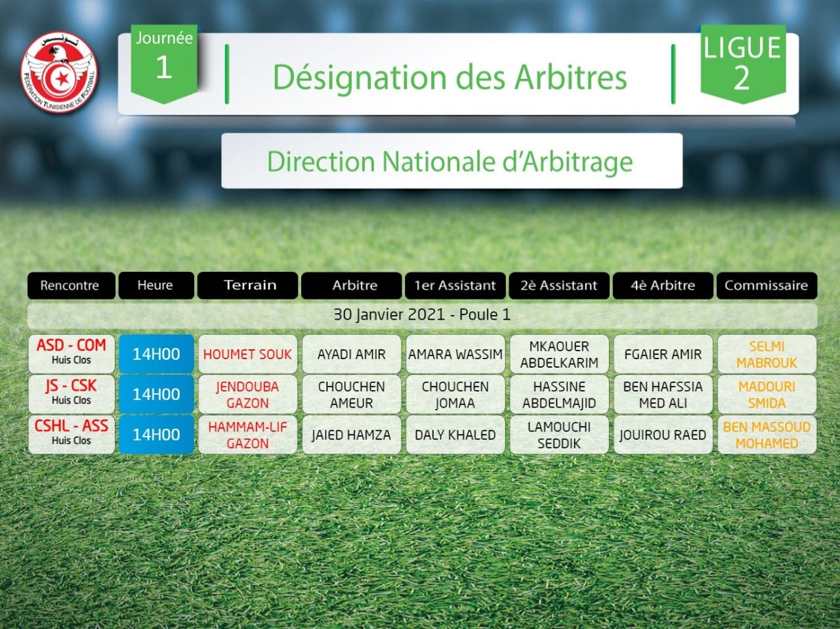Click 14H00 time for CSHL - ASS

156,434
